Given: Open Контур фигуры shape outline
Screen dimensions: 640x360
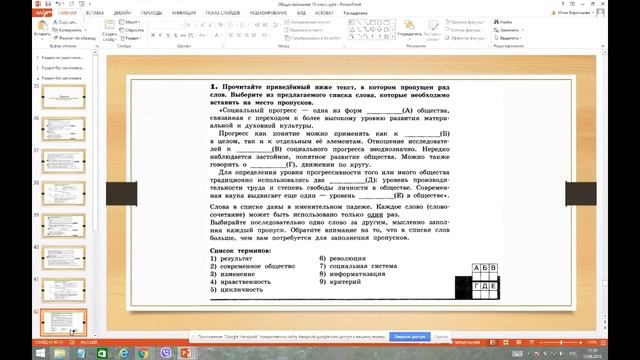Looking at the screenshot, I should click(463, 30).
